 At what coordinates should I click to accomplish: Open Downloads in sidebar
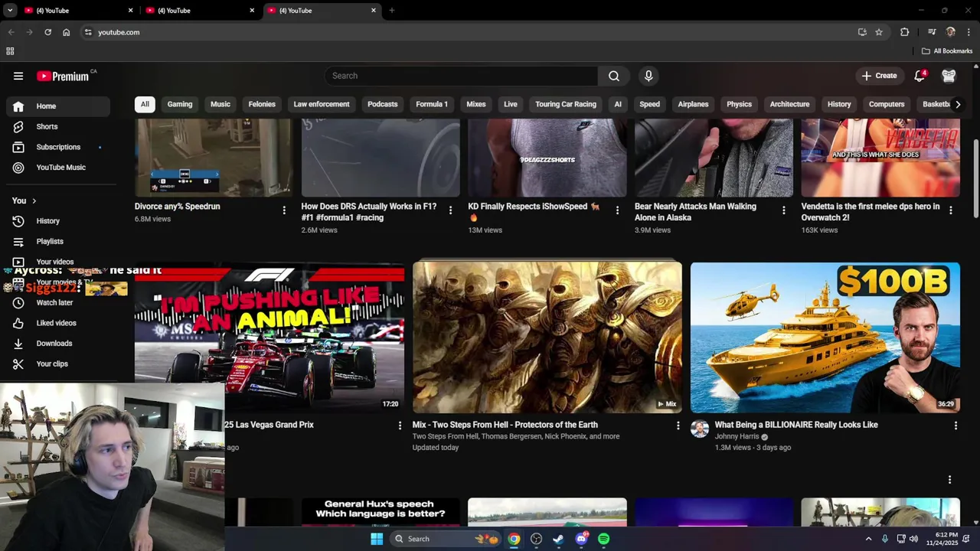point(57,344)
